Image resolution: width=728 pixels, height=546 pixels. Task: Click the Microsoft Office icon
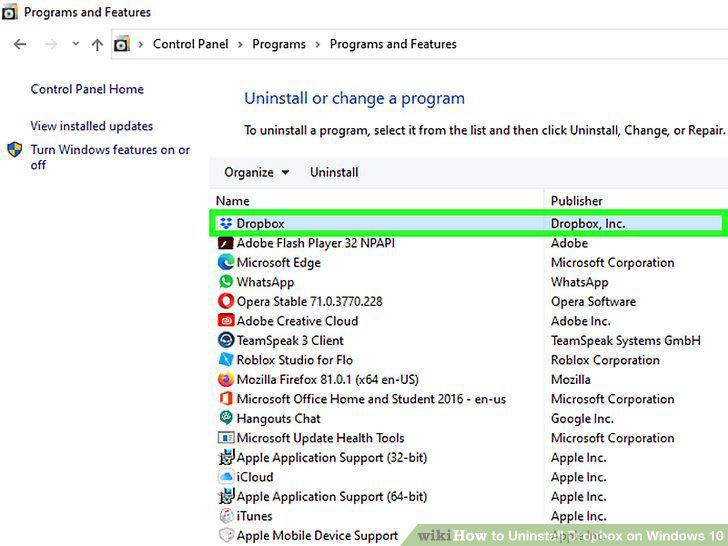[x=226, y=399]
